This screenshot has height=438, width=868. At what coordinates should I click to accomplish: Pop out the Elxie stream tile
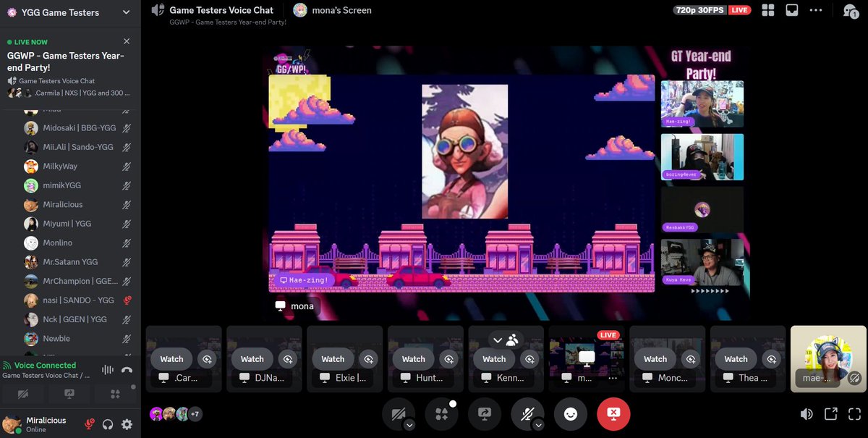click(x=369, y=359)
